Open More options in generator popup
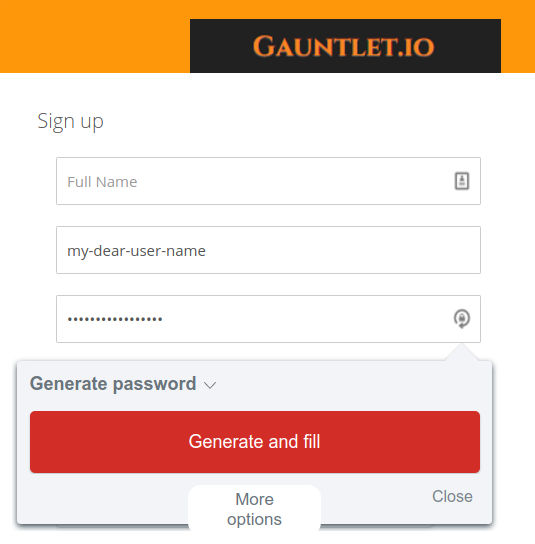Viewport: 535px width, 544px height. point(254,509)
